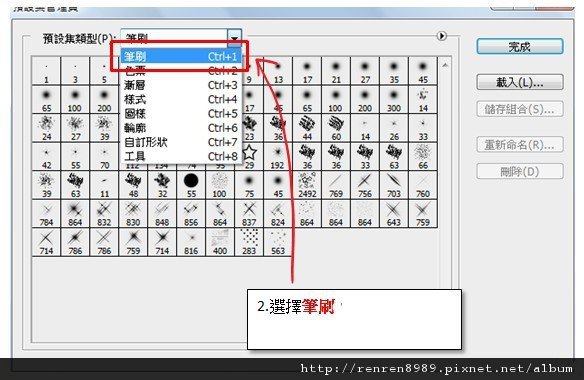Pick the soft round 35 brush
Viewport: 584px width, 380px height.
point(394,71)
